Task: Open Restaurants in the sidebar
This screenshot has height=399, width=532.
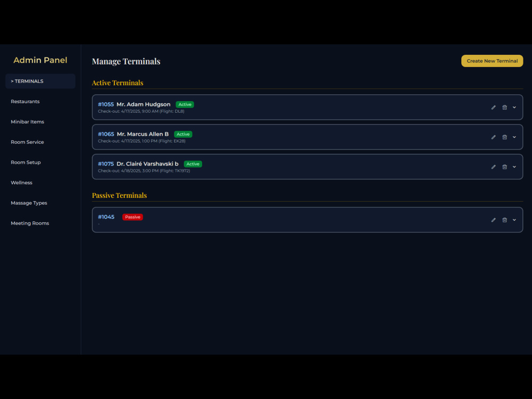Action: [x=25, y=102]
